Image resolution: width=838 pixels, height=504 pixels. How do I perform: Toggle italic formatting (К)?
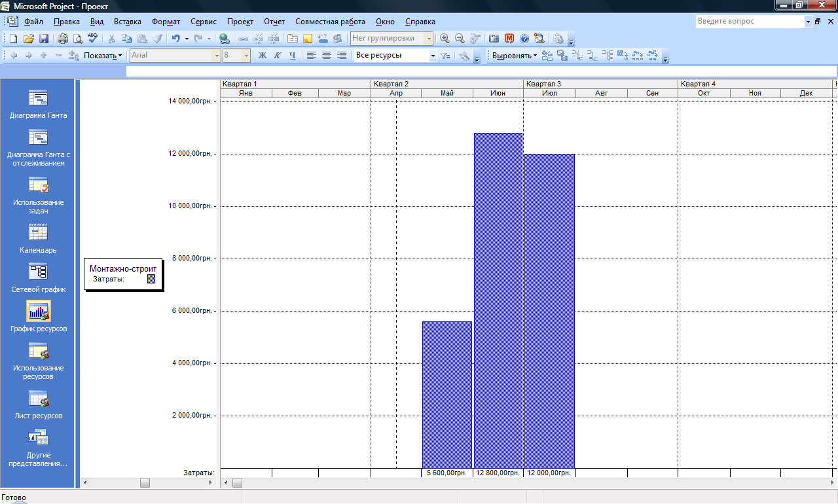[278, 56]
